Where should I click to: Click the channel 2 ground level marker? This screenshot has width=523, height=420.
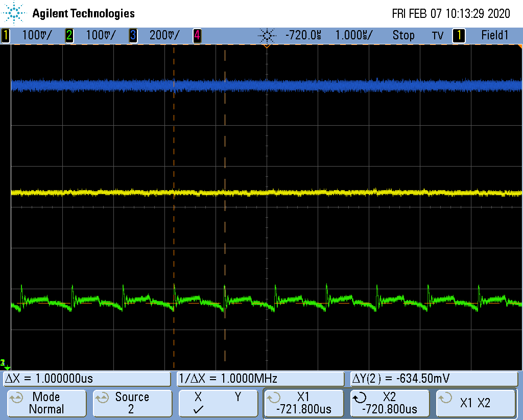pyautogui.click(x=5, y=364)
